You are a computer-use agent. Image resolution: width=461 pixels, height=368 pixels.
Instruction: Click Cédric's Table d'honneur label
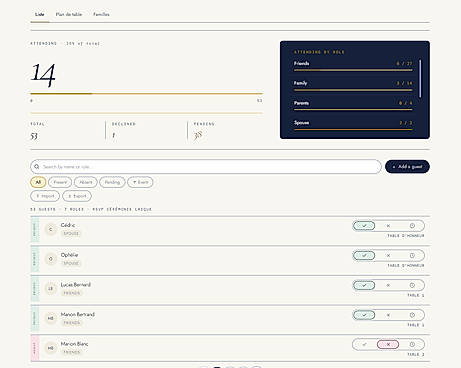[x=406, y=236]
